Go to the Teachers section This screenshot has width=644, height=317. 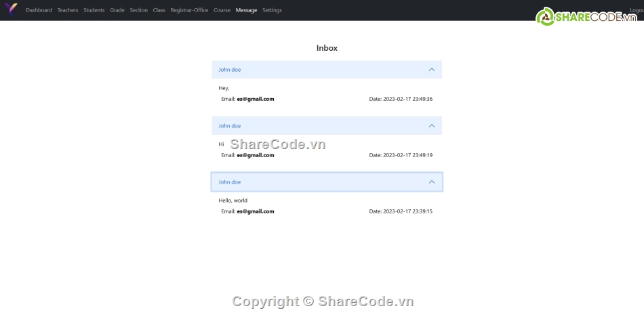click(x=68, y=10)
